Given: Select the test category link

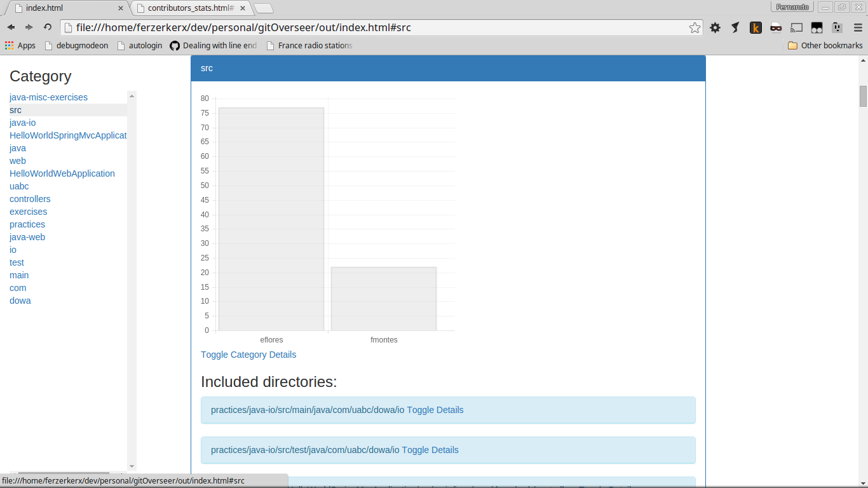Looking at the screenshot, I should (x=17, y=262).
